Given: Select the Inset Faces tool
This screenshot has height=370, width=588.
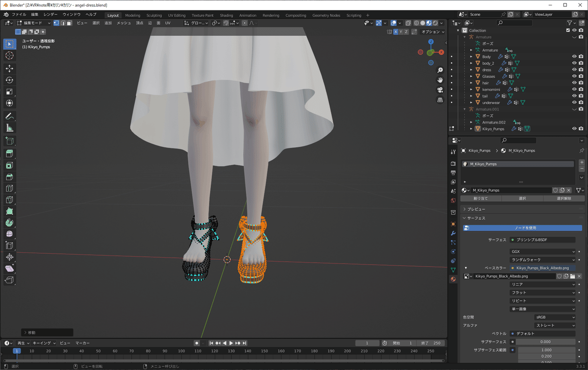Looking at the screenshot, I should pos(9,165).
